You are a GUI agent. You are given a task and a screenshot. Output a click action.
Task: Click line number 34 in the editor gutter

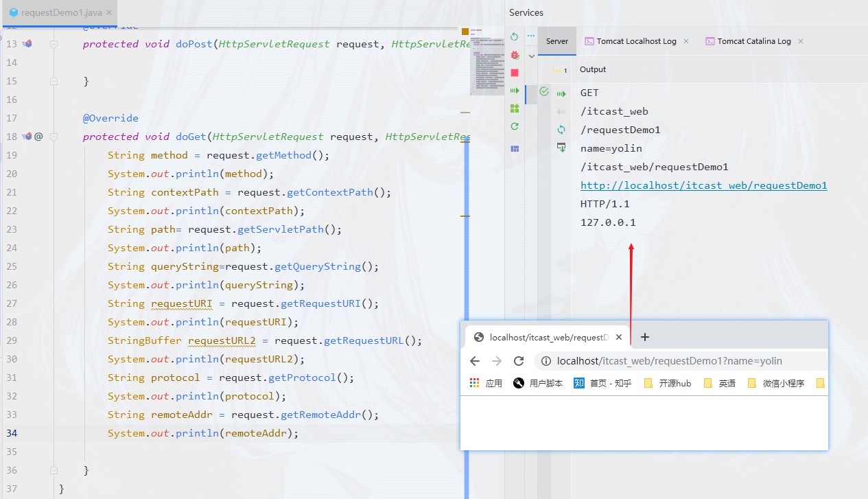tap(11, 433)
